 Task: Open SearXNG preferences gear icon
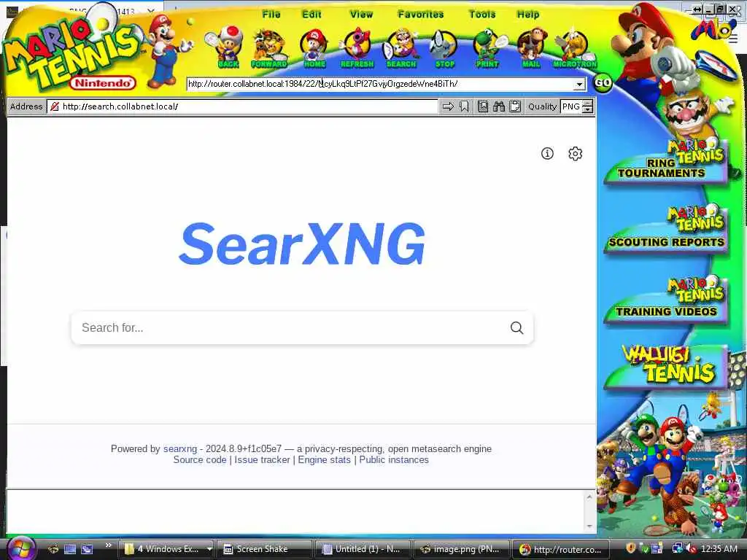click(575, 153)
